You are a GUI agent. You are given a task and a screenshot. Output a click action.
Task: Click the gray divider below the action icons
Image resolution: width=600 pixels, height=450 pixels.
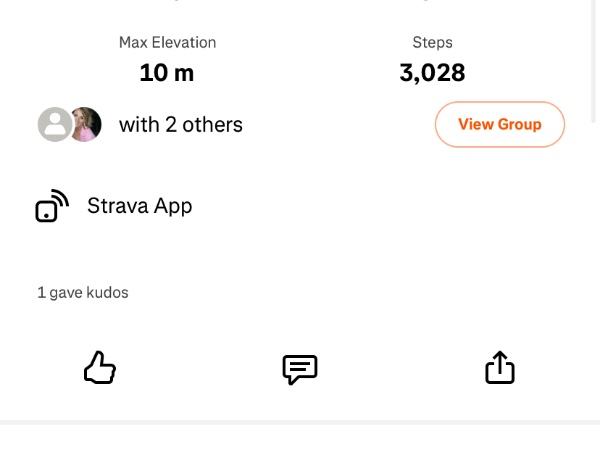coord(300,422)
